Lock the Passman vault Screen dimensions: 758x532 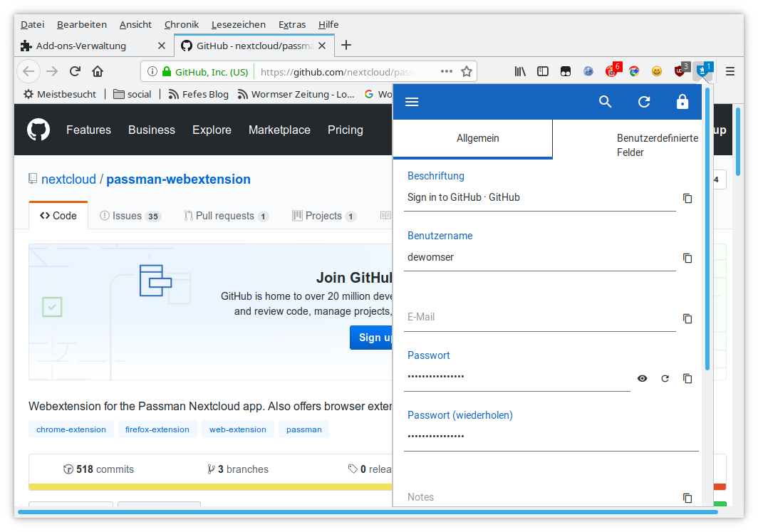(x=682, y=102)
